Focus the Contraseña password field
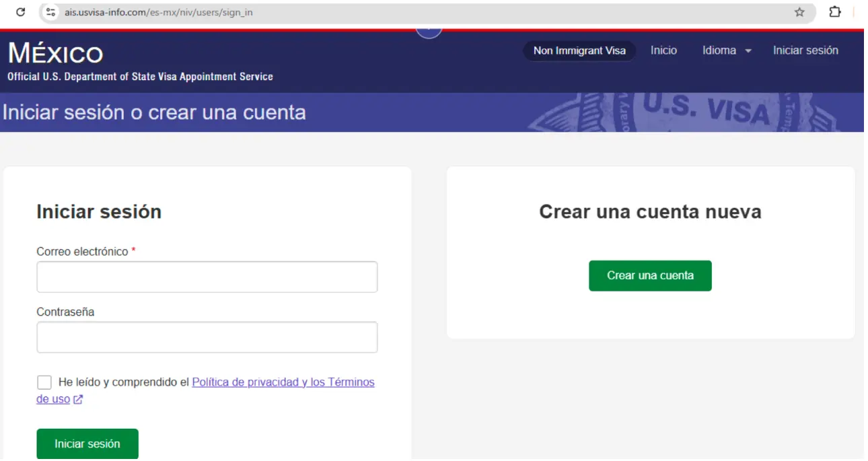Image resolution: width=868 pixels, height=461 pixels. (x=207, y=337)
